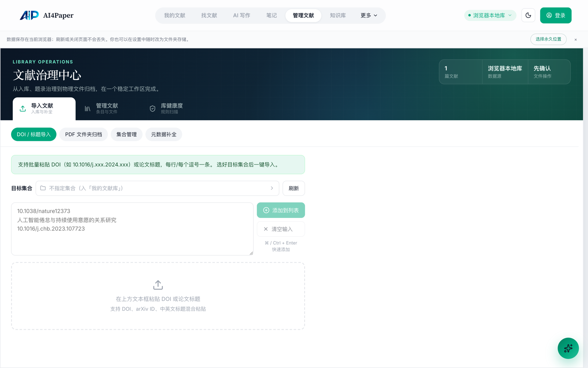The width and height of the screenshot is (588, 368).
Task: Click the X icon on 清空输入
Action: (x=266, y=229)
